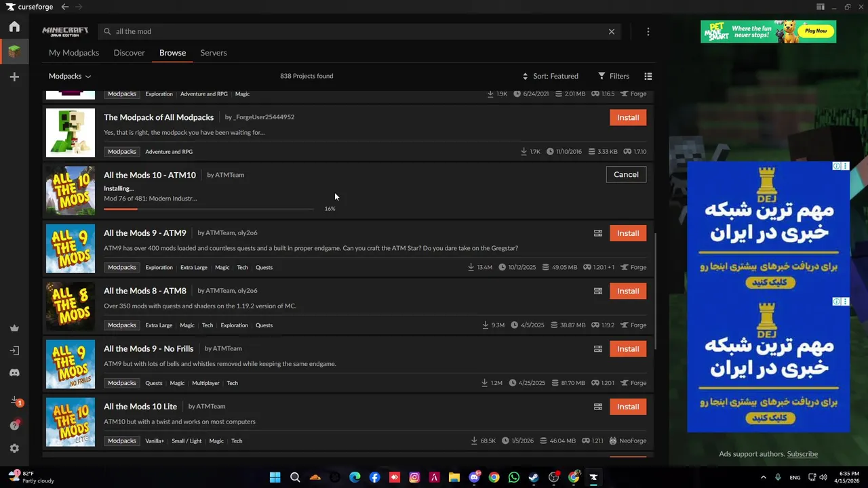Open Windows Start menu
The width and height of the screenshot is (868, 488).
coord(275,477)
